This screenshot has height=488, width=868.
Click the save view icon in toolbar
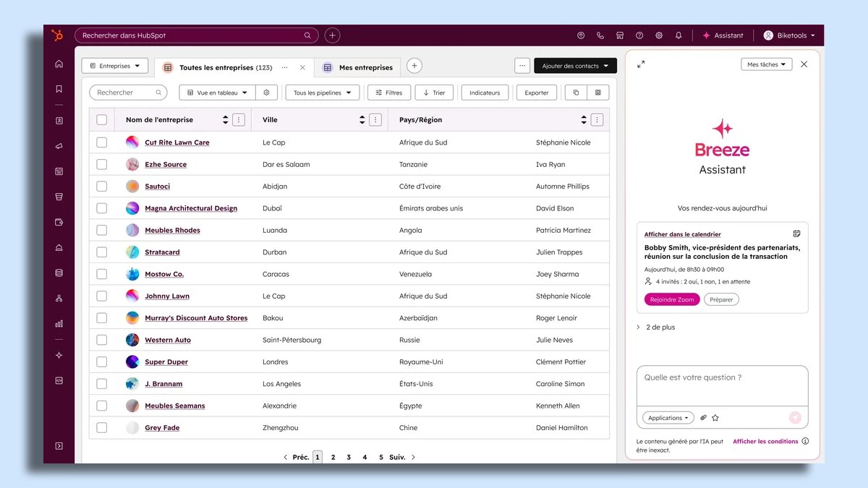coord(598,93)
